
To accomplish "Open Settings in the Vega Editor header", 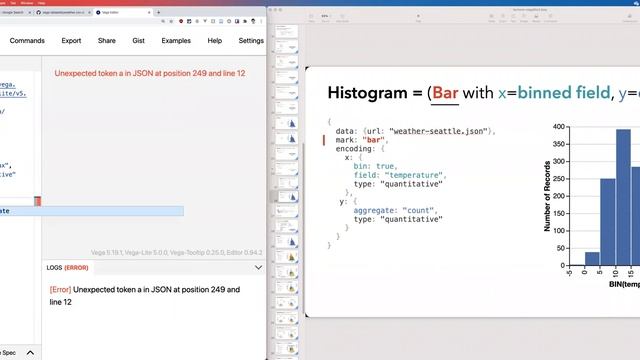I will [x=251, y=41].
